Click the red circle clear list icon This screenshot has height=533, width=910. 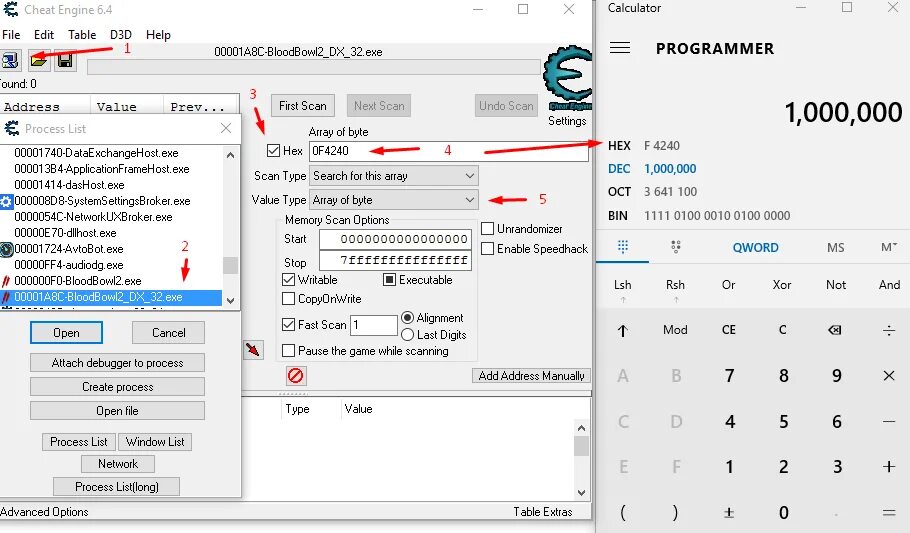295,376
